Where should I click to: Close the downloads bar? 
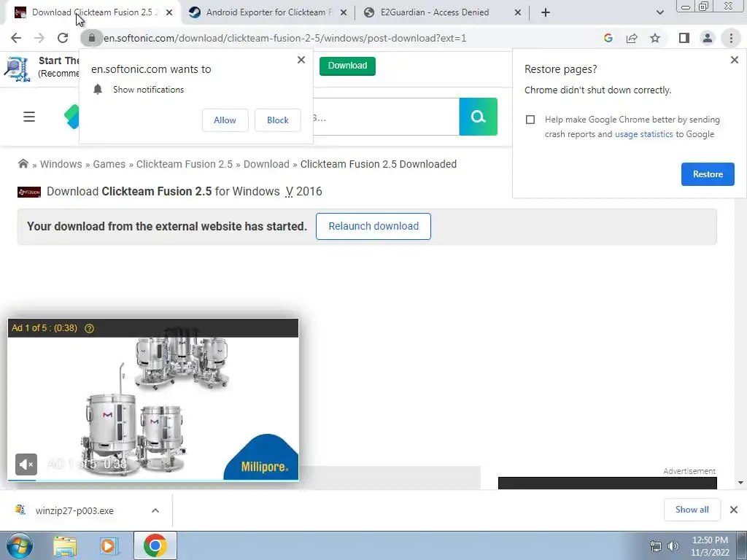coord(734,510)
